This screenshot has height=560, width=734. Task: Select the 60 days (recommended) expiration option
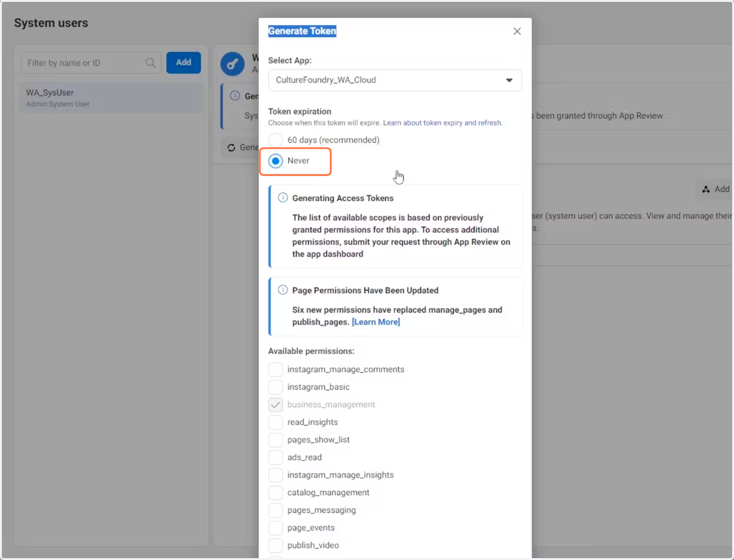276,140
